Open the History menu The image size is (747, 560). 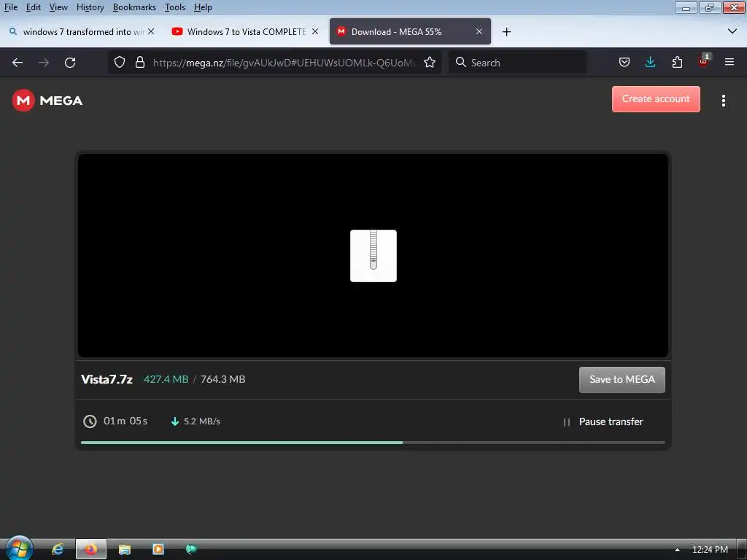pyautogui.click(x=90, y=7)
